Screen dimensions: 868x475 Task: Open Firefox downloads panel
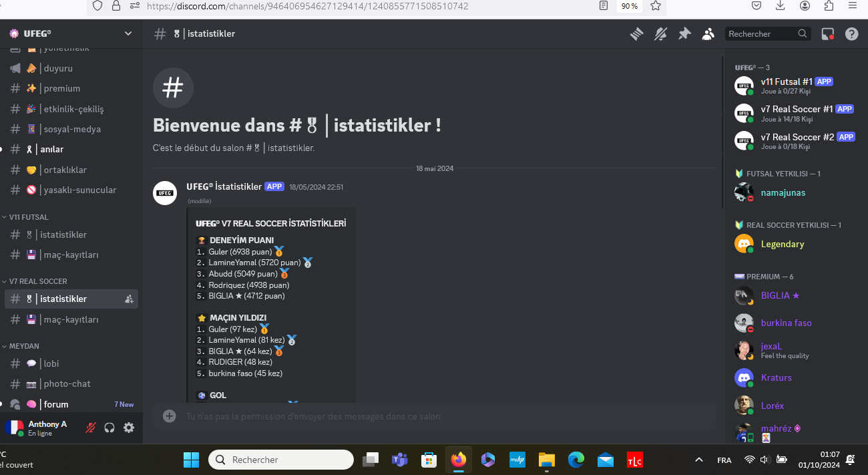coord(781,5)
